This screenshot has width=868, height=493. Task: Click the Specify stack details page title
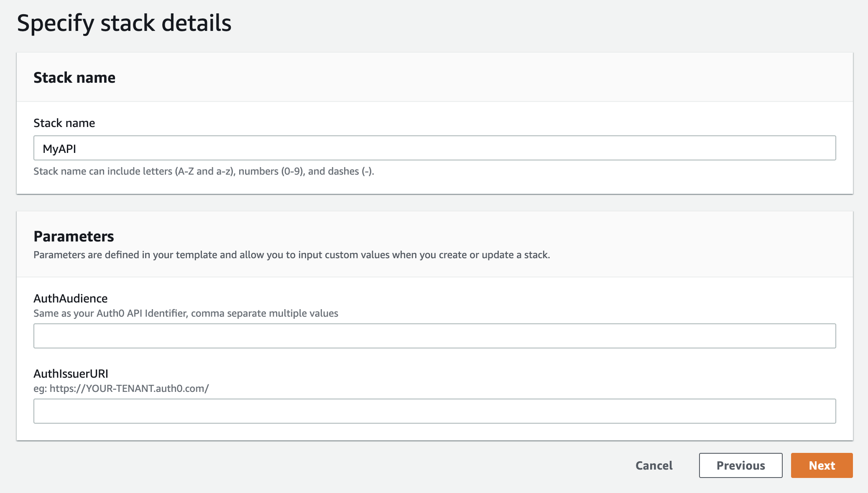[x=124, y=24]
